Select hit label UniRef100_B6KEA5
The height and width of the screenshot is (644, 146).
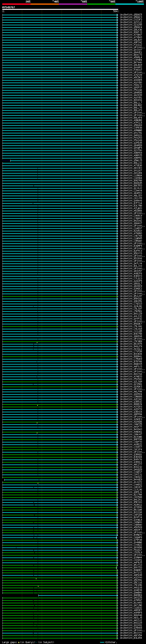coord(131,183)
